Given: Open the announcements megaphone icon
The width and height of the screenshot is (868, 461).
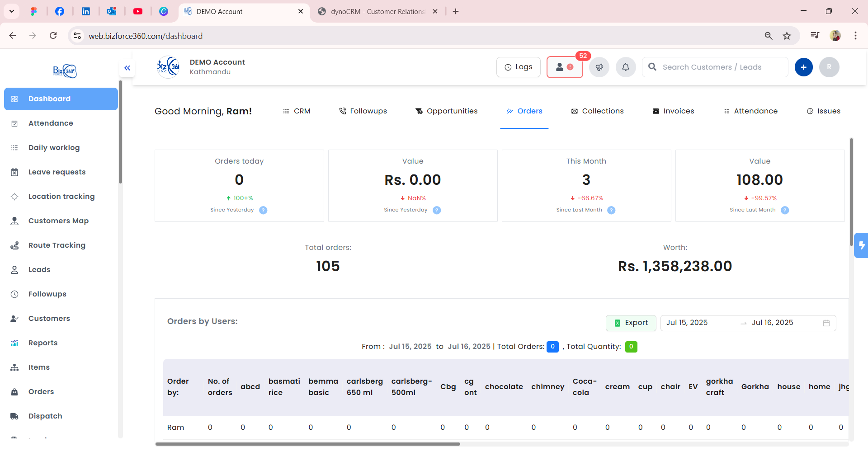Looking at the screenshot, I should tap(599, 67).
